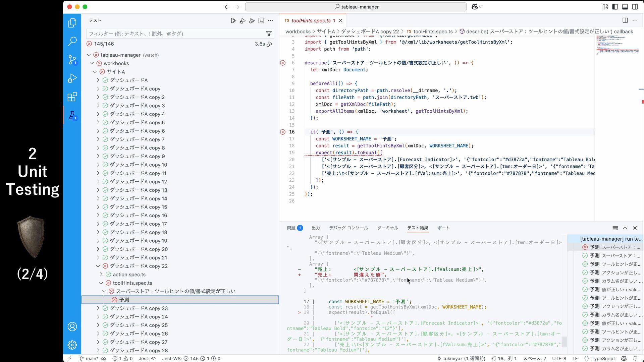Close the toolHints.spec.ts editor tab
This screenshot has height=362, width=644.
pyautogui.click(x=341, y=21)
